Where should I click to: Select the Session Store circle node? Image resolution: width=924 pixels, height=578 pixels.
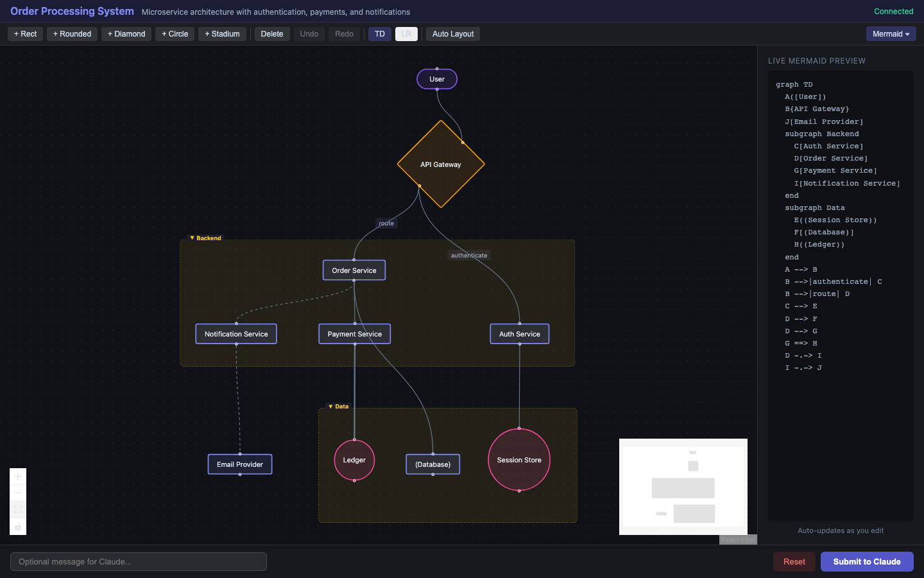click(519, 460)
